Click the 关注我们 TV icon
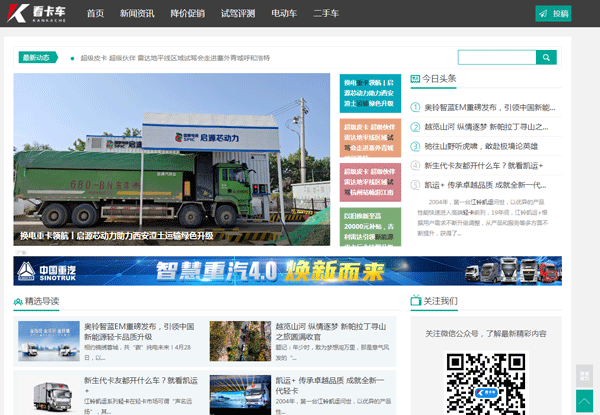 click(416, 301)
